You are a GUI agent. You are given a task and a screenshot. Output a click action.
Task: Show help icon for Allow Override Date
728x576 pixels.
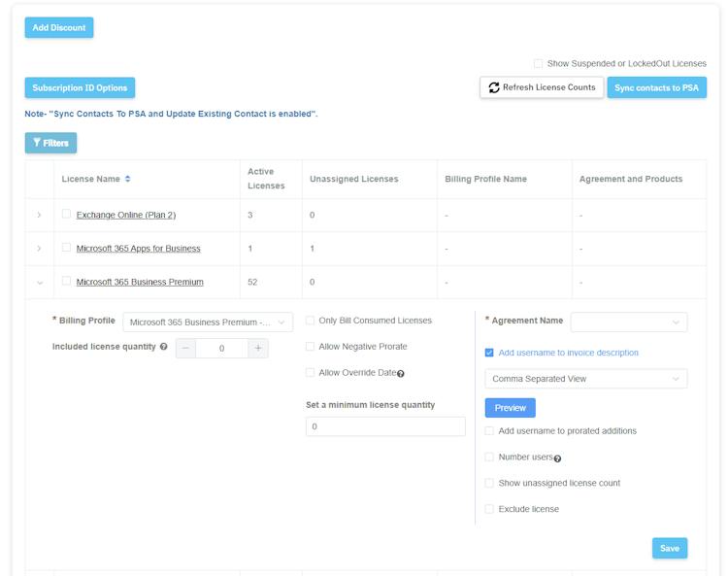[401, 374]
